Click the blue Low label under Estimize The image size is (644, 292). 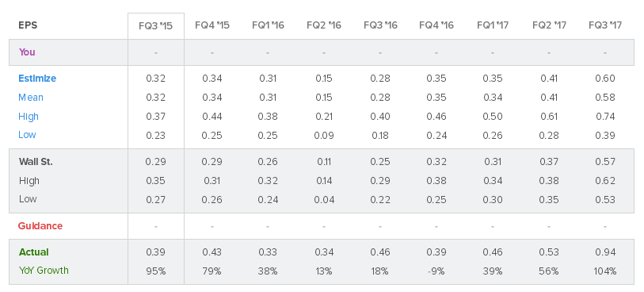tap(27, 135)
